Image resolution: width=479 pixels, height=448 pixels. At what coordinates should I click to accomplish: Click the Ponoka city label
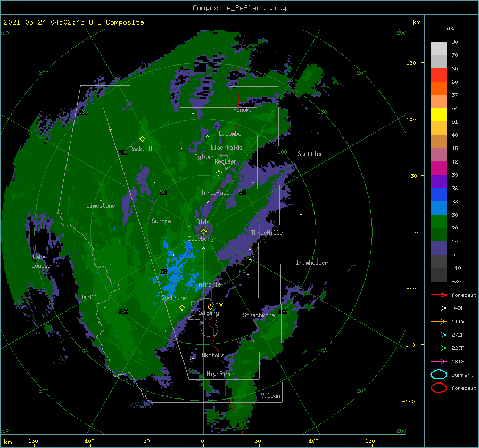click(243, 110)
